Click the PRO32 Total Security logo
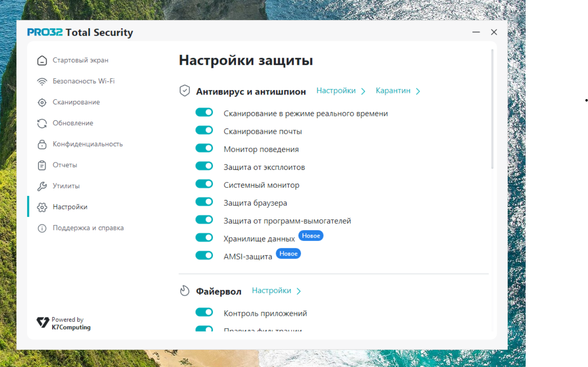 (x=80, y=32)
